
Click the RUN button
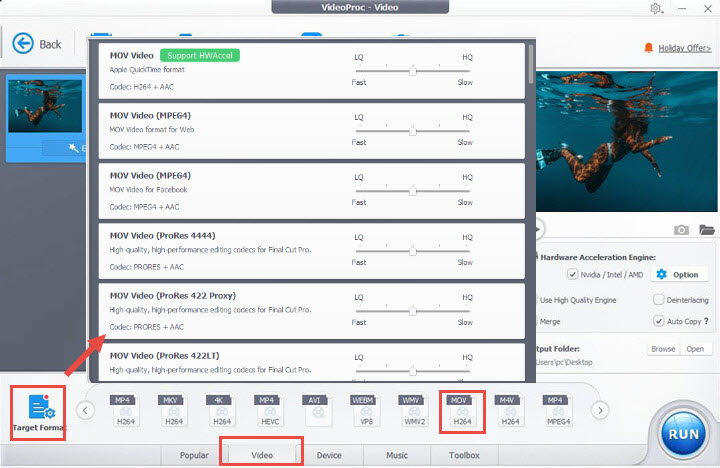[x=683, y=434]
